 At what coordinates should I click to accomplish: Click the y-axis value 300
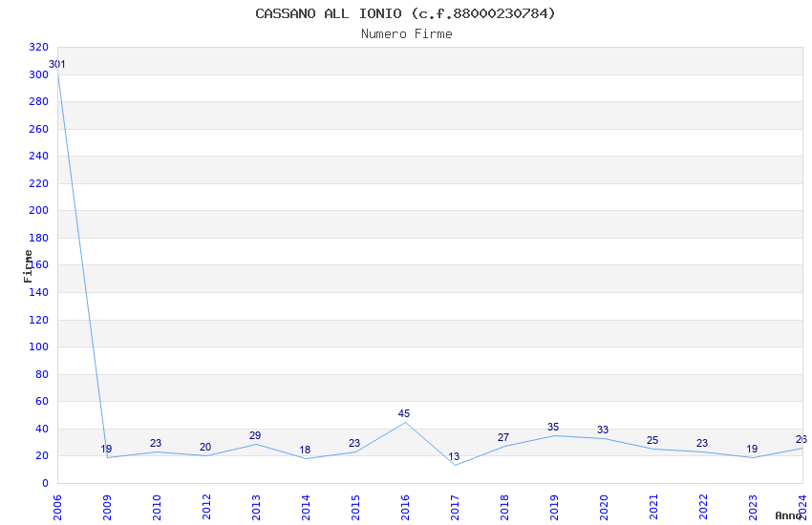click(39, 74)
